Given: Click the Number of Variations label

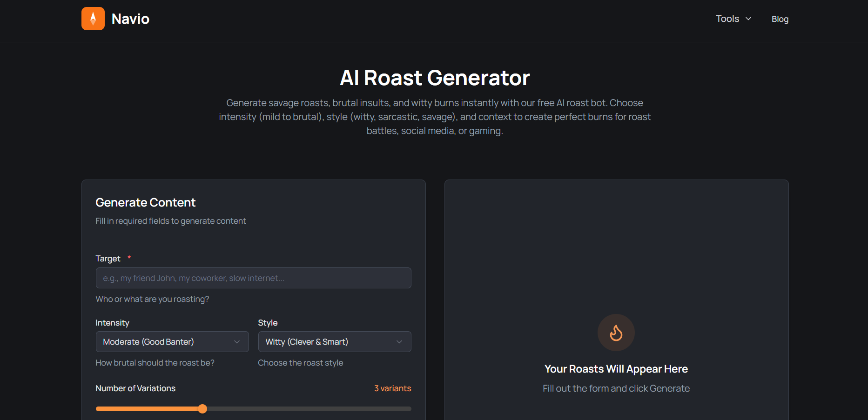Looking at the screenshot, I should pyautogui.click(x=135, y=388).
